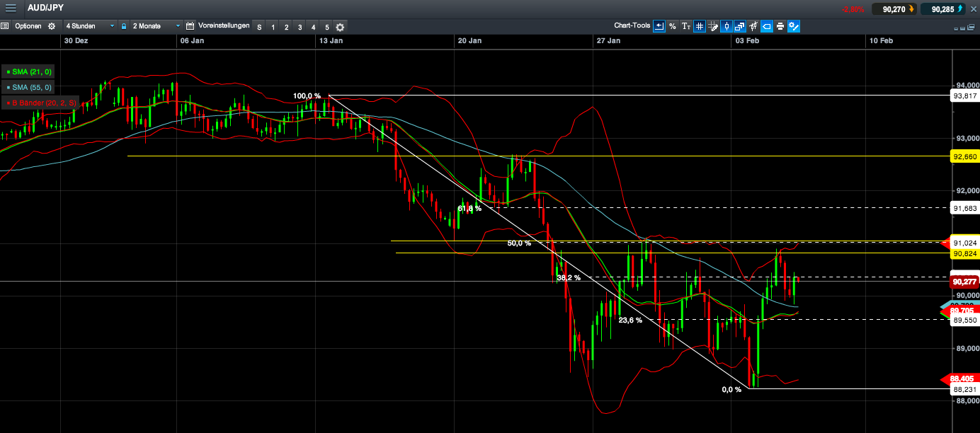Click the 61,8 % Fibonacci label
The image size is (980, 433).
[x=469, y=209]
